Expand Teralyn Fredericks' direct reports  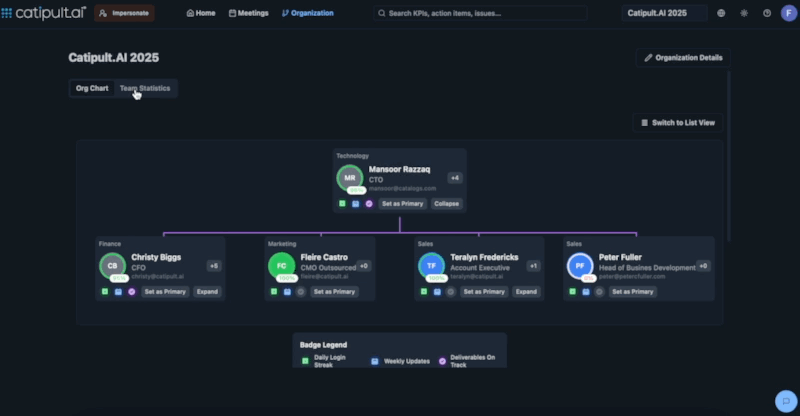(x=525, y=292)
